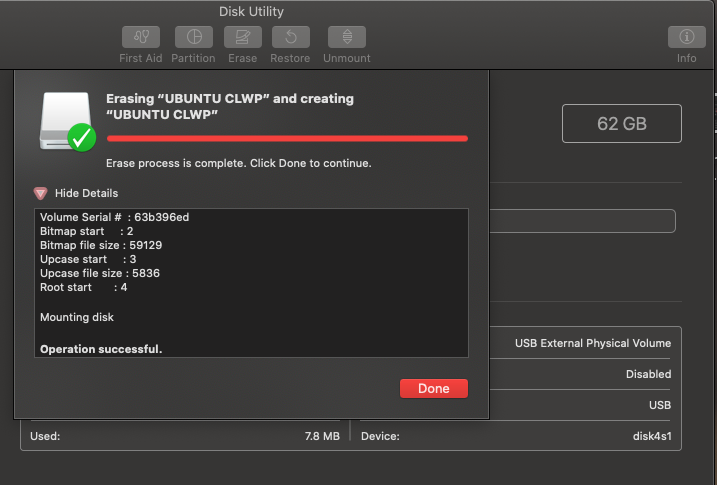The height and width of the screenshot is (485, 717).
Task: Open the Info toolbar button
Action: click(x=687, y=37)
